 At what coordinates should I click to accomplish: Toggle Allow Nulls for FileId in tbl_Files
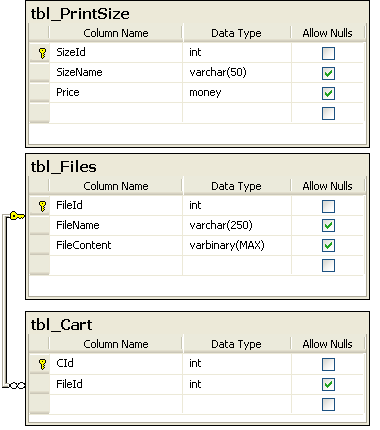[328, 206]
